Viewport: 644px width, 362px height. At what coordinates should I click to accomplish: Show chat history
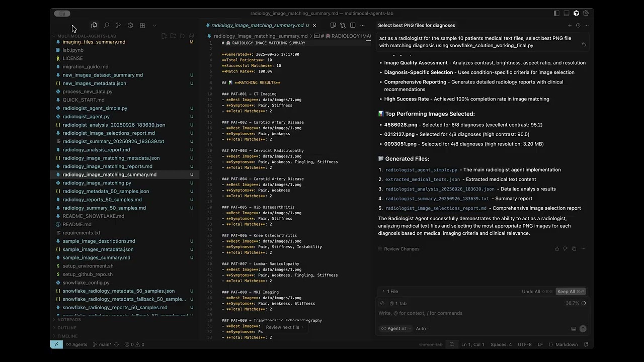pyautogui.click(x=578, y=25)
